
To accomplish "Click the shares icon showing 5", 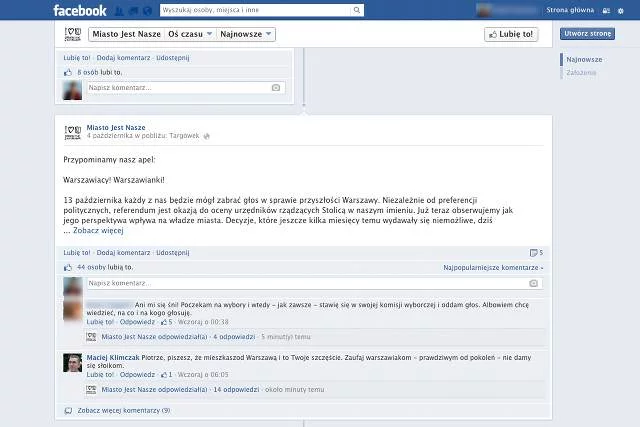I will coord(533,253).
